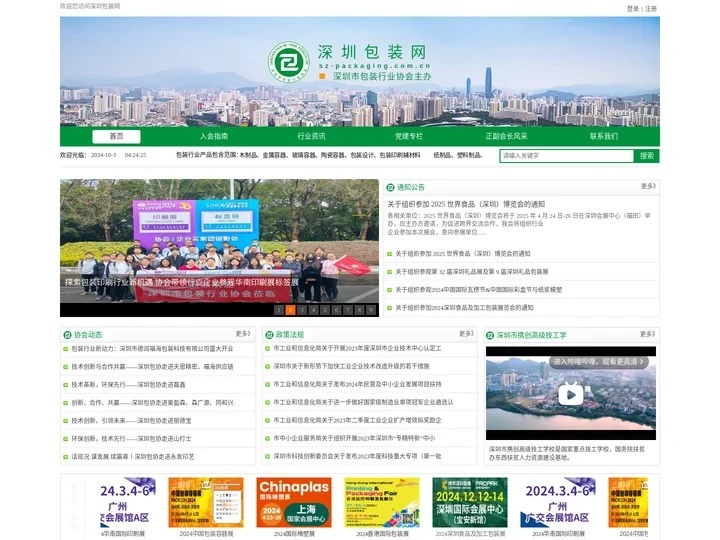The height and width of the screenshot is (540, 720).
Task: Open the Chinaplas 国际橡塑展 banner
Action: pos(294,502)
